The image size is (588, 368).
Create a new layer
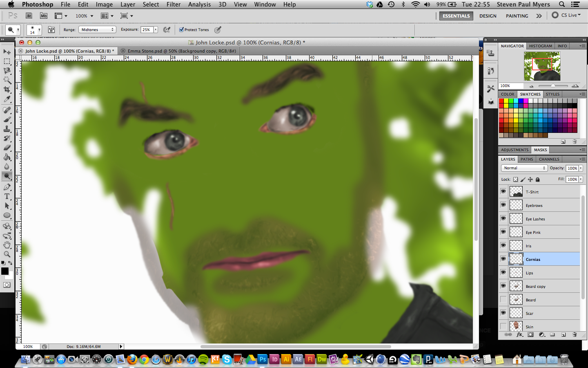[563, 334]
